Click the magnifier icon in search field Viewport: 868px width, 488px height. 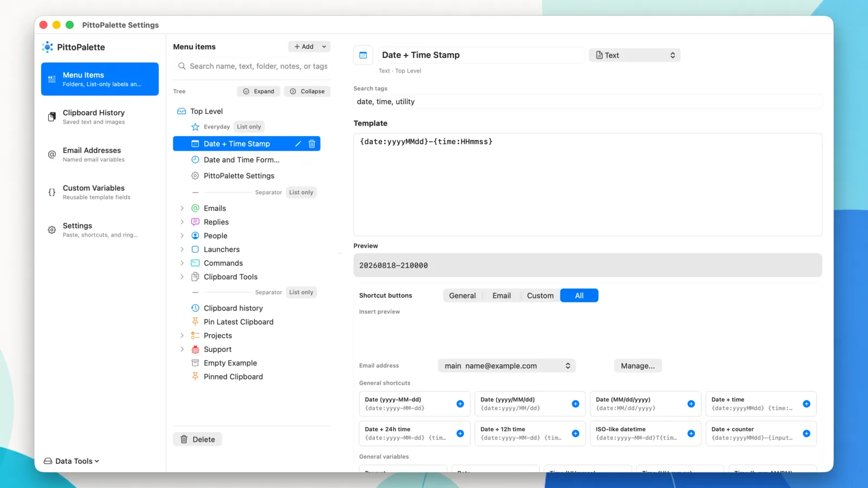click(x=182, y=66)
